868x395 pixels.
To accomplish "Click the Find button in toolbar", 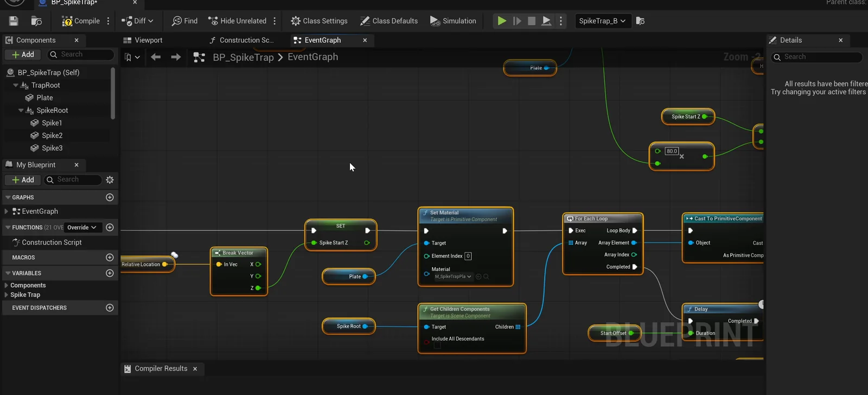I will (x=184, y=21).
